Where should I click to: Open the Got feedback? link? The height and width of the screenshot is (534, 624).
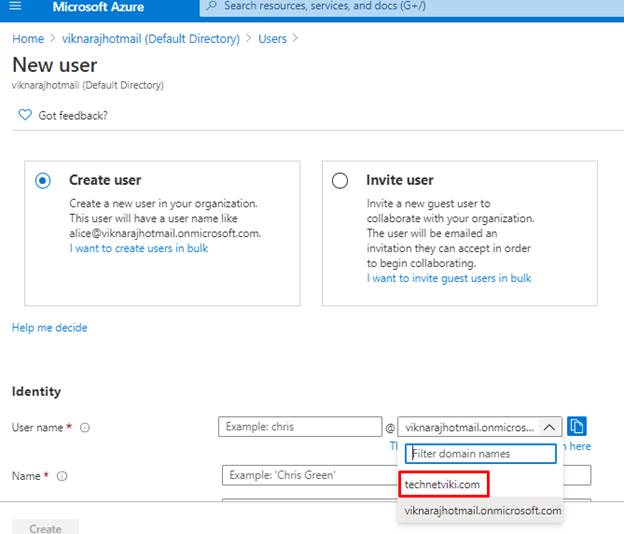pyautogui.click(x=73, y=115)
